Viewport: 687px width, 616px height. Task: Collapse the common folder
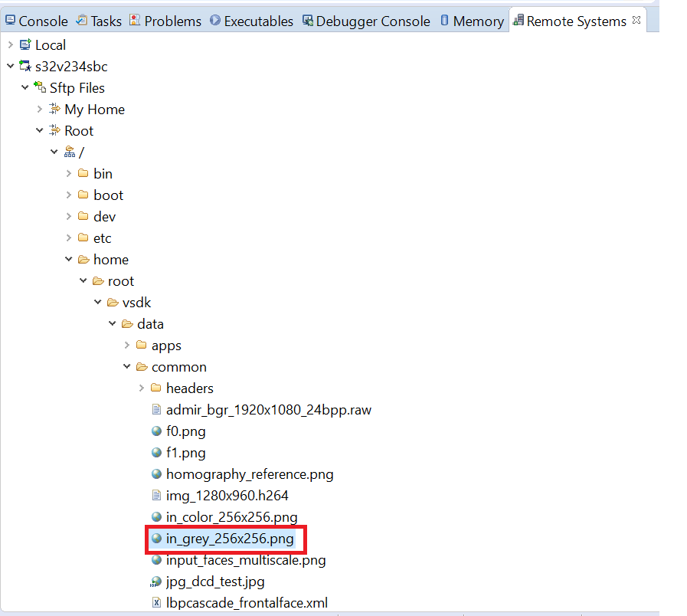point(126,366)
